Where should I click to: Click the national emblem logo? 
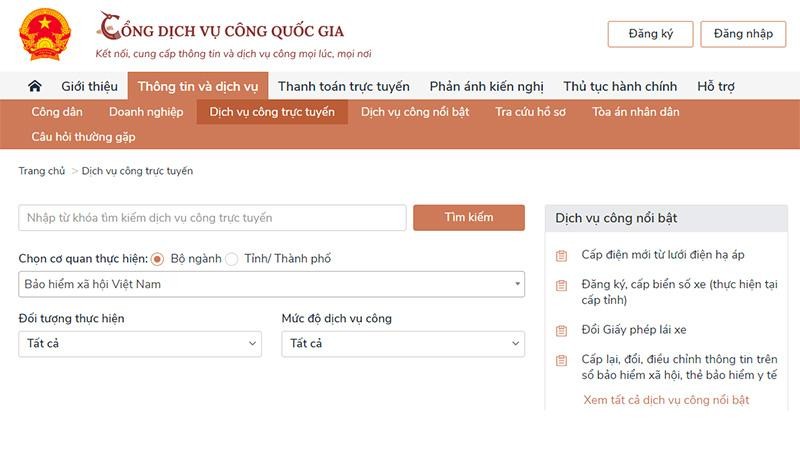coord(45,34)
